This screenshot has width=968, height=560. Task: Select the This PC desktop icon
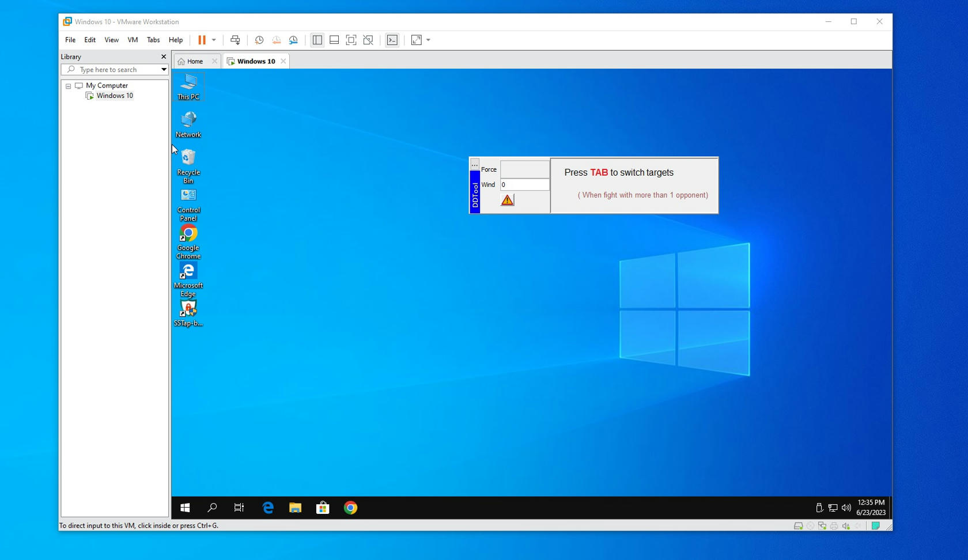point(188,87)
